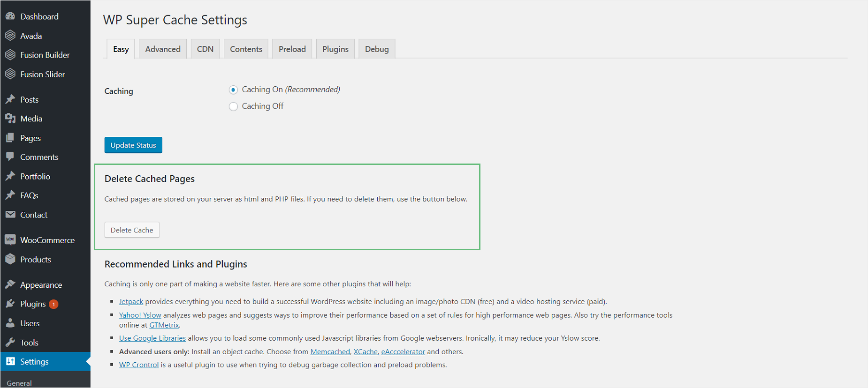This screenshot has width=868, height=388.
Task: Open the WP Crontrol link
Action: coord(139,365)
